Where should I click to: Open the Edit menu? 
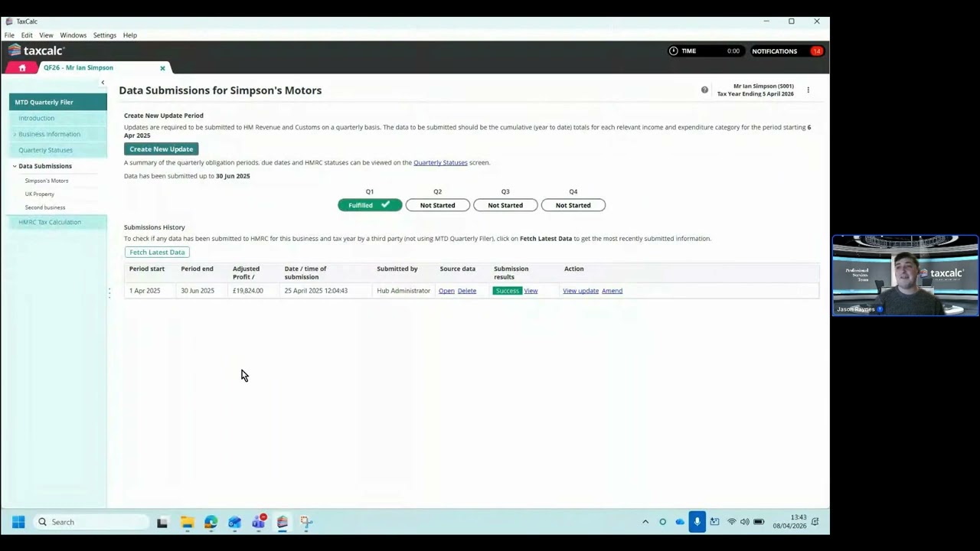coord(27,35)
